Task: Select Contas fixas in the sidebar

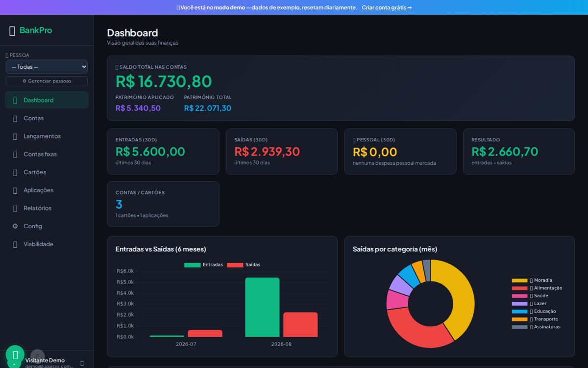Action: 47,154
